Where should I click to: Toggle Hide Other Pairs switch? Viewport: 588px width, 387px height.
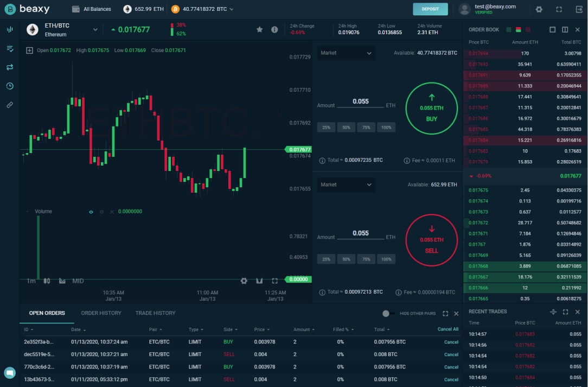click(x=388, y=313)
